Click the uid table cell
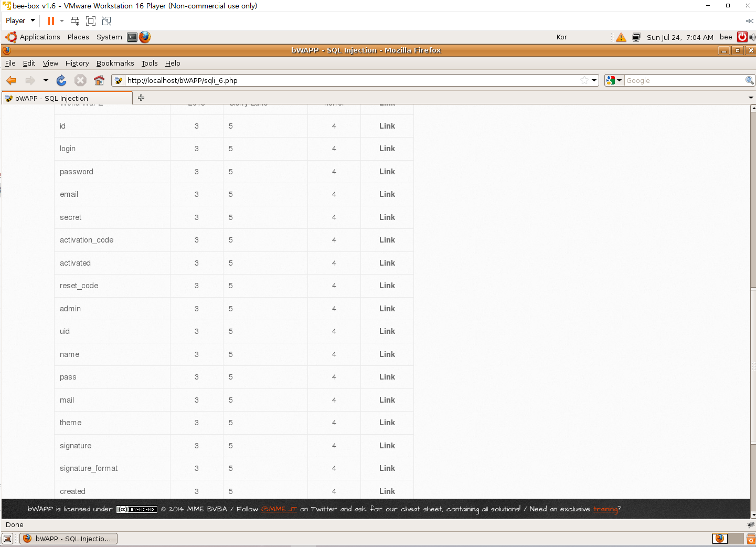 click(x=112, y=331)
